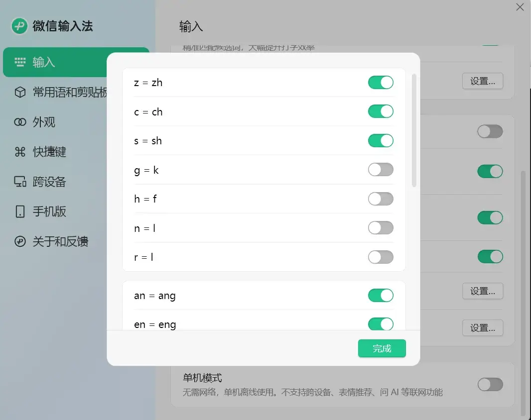
Task: Disable the c = ch fuzzy pinyin toggle
Action: click(381, 111)
